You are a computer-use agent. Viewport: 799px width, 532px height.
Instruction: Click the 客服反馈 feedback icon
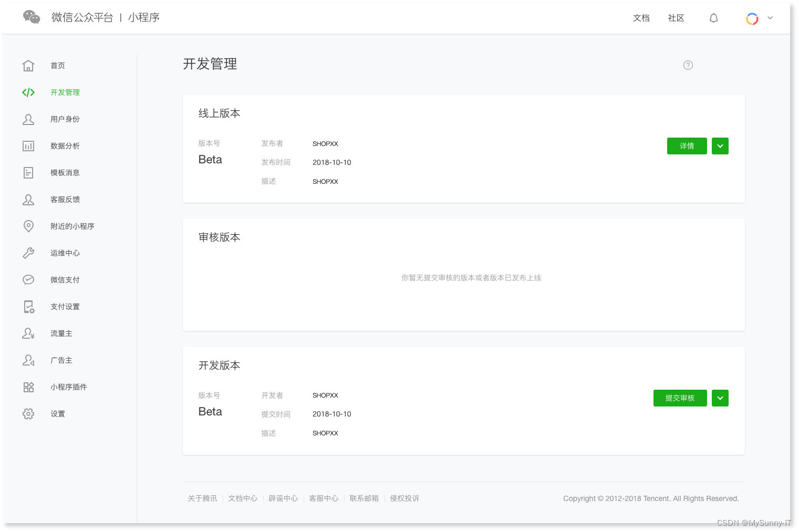click(28, 199)
